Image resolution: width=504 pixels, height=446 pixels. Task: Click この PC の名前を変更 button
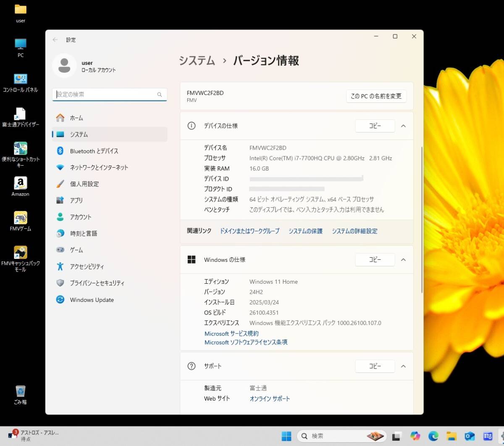coord(376,96)
